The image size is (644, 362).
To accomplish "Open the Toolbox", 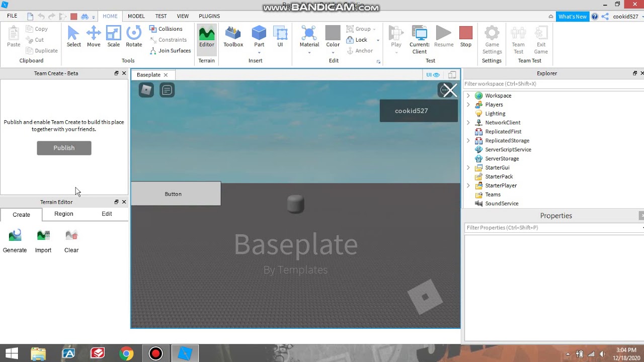I will click(233, 37).
